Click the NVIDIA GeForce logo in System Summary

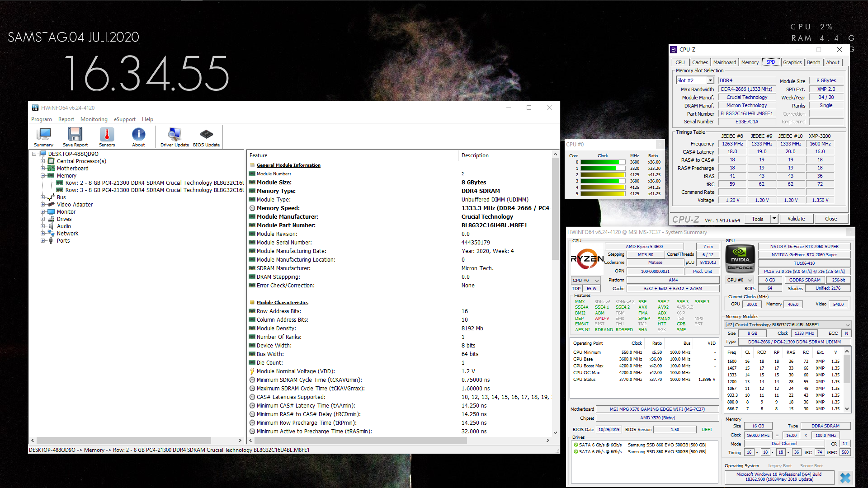pos(740,259)
